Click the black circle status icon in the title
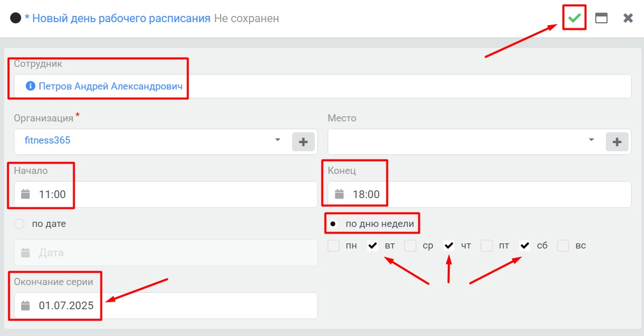Screen dimensions: 644x336 (x=15, y=18)
